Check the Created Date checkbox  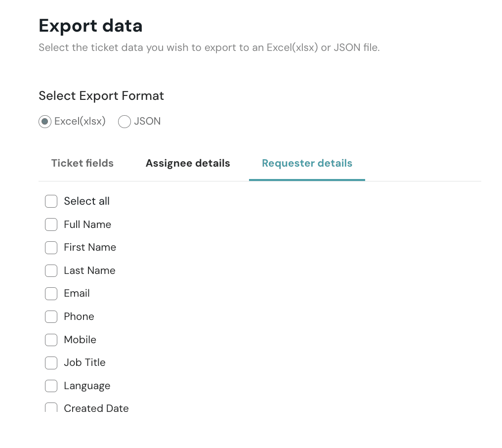click(x=51, y=408)
